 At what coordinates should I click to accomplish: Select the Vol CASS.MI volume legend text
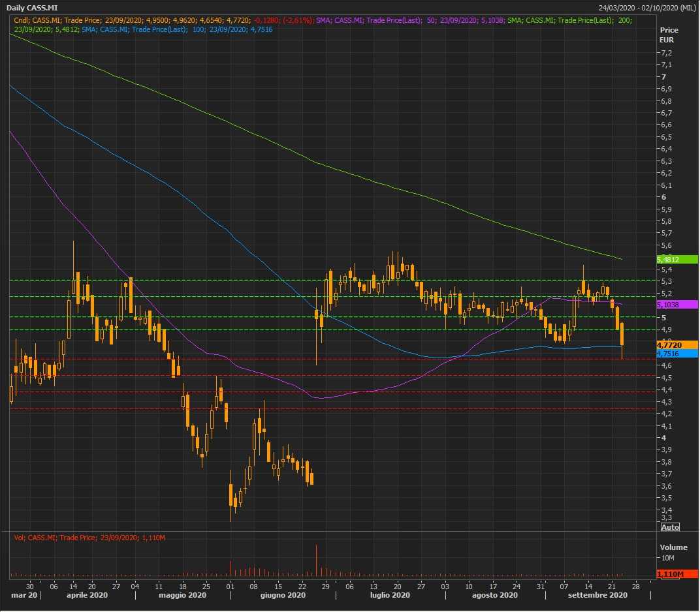(x=89, y=538)
